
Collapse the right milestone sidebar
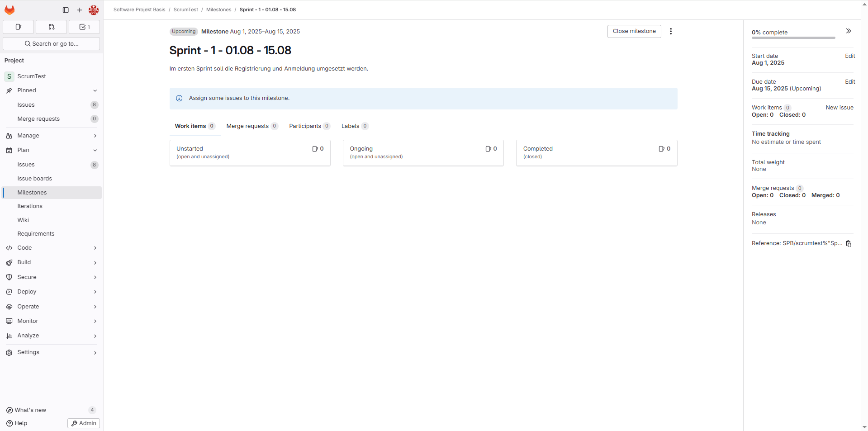pyautogui.click(x=849, y=31)
